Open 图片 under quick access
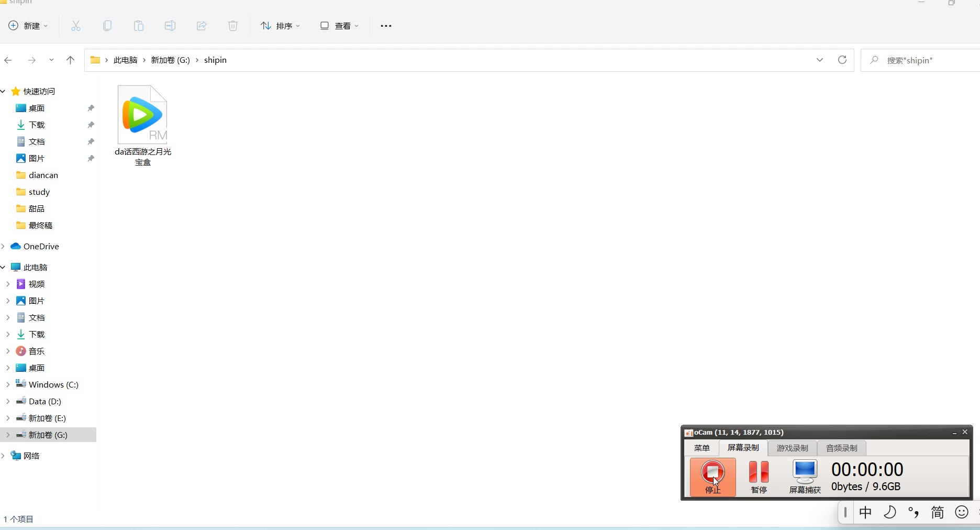The height and width of the screenshot is (530, 980). click(x=37, y=158)
